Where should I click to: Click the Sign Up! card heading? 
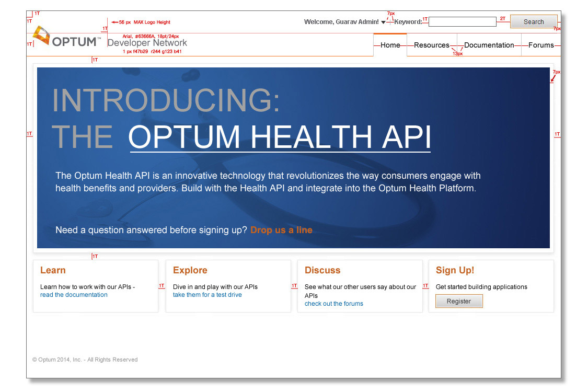pyautogui.click(x=455, y=270)
